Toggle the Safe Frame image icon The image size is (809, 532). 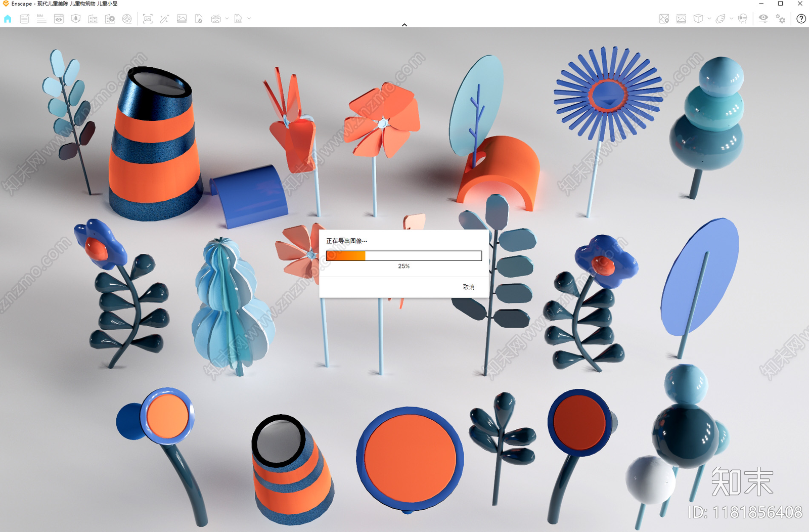[x=681, y=19]
